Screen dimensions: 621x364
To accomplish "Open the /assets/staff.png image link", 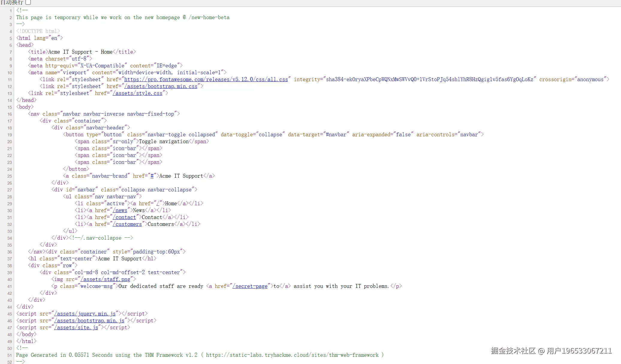I will coord(105,279).
